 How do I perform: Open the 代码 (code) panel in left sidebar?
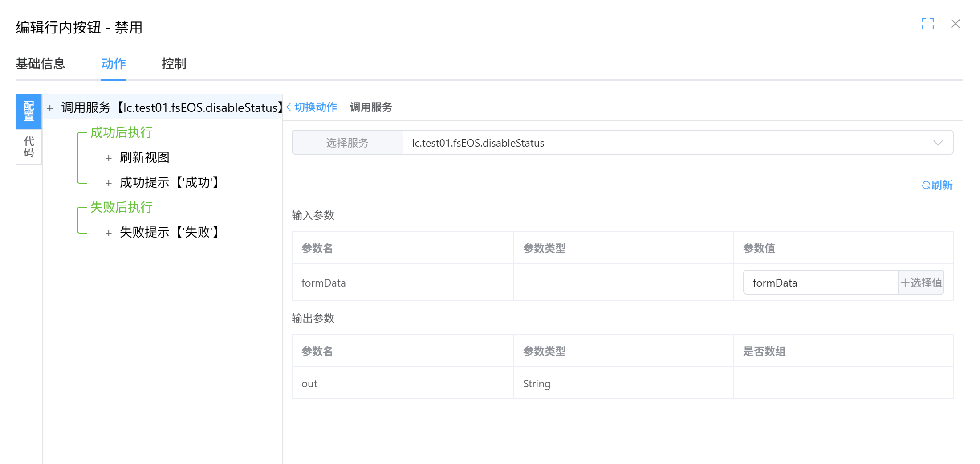[28, 147]
